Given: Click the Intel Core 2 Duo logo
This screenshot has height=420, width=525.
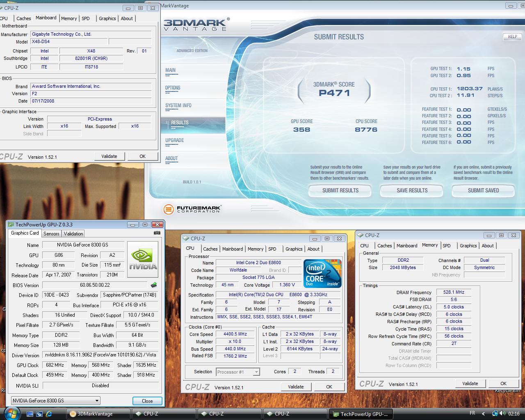Looking at the screenshot, I should (322, 273).
